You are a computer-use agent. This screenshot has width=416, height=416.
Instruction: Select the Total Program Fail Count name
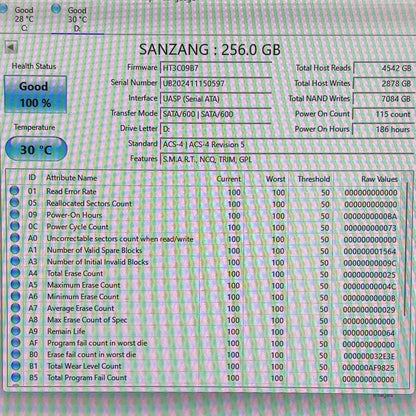(x=87, y=378)
